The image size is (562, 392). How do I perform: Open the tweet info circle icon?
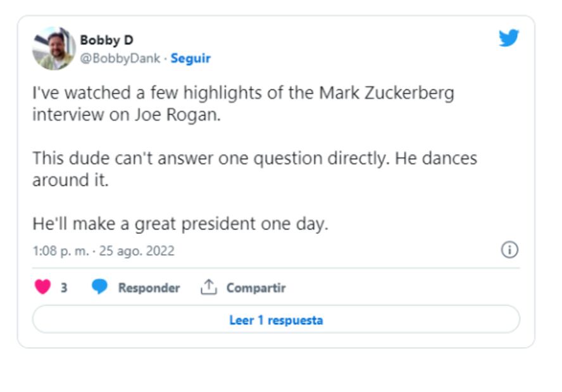tap(509, 250)
